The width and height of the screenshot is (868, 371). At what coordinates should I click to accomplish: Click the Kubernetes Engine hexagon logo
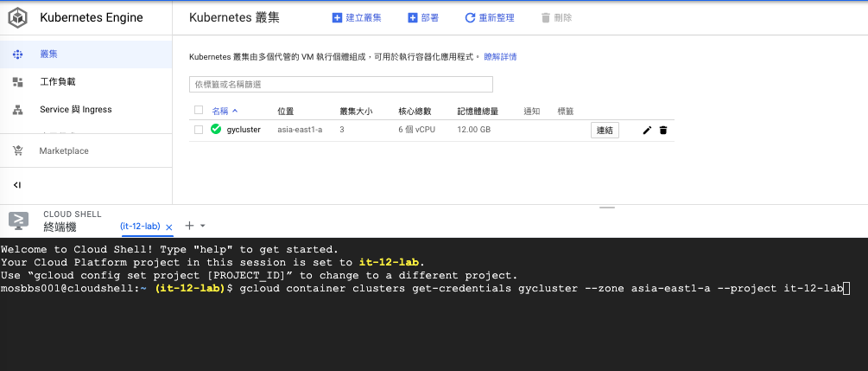pos(18,18)
